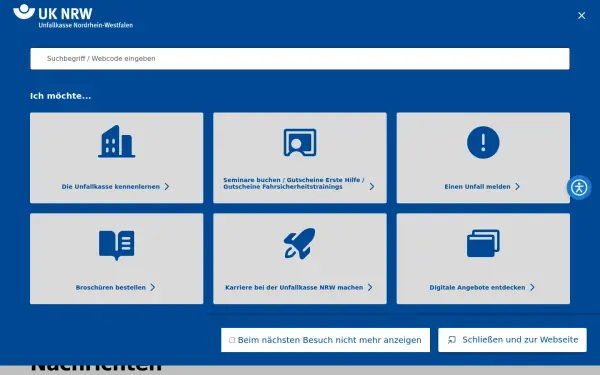Click chevron next to Einen Unfall melden
This screenshot has height=375, width=600.
tap(517, 186)
